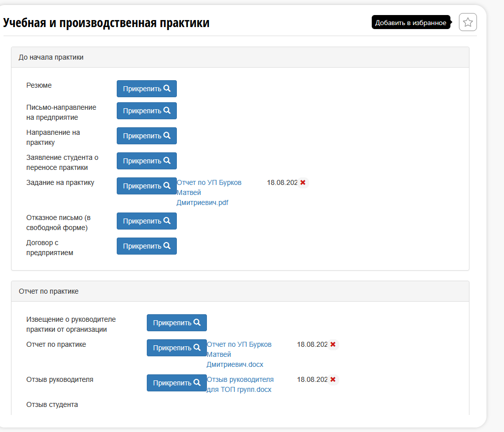Attach a file for Резюме
This screenshot has width=504, height=432.
tap(147, 89)
